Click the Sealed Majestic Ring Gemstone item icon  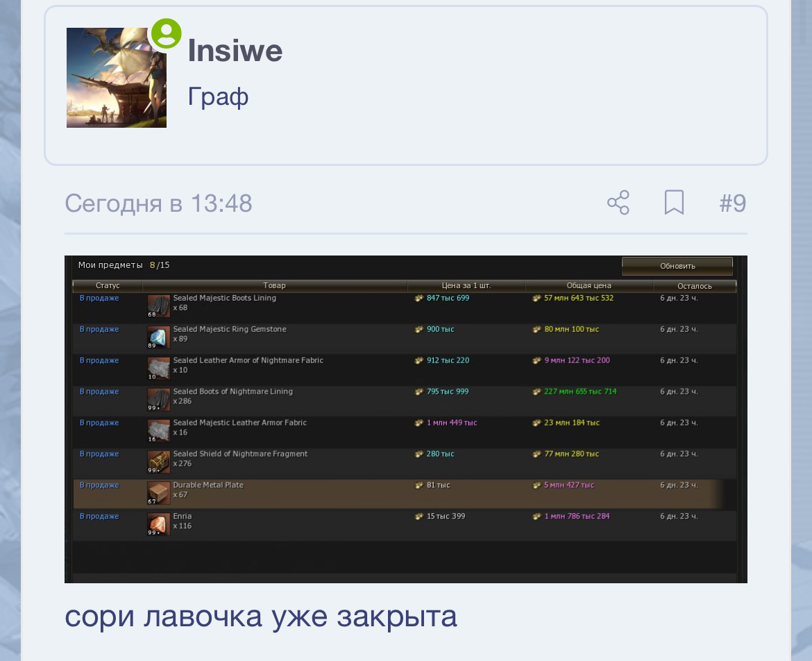158,336
